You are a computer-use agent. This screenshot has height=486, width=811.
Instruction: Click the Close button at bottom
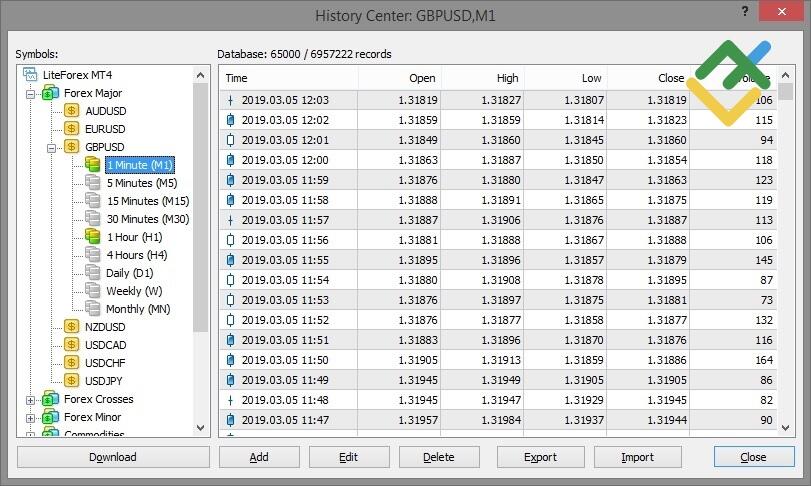[754, 457]
